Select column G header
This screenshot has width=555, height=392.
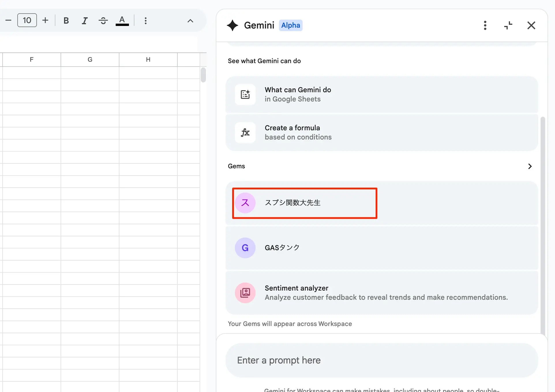coord(90,59)
